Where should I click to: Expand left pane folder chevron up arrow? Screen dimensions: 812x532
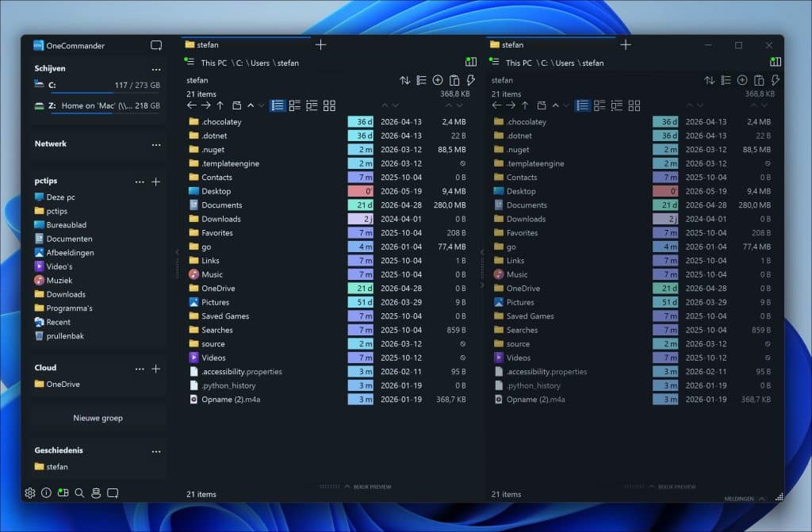pyautogui.click(x=251, y=105)
